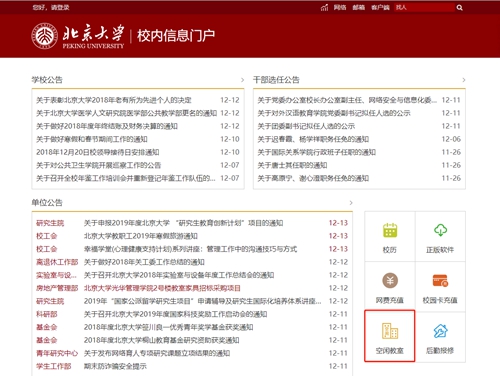
Task: Click 校工会 beside the 寒假旅游 notice
Action: tap(47, 236)
